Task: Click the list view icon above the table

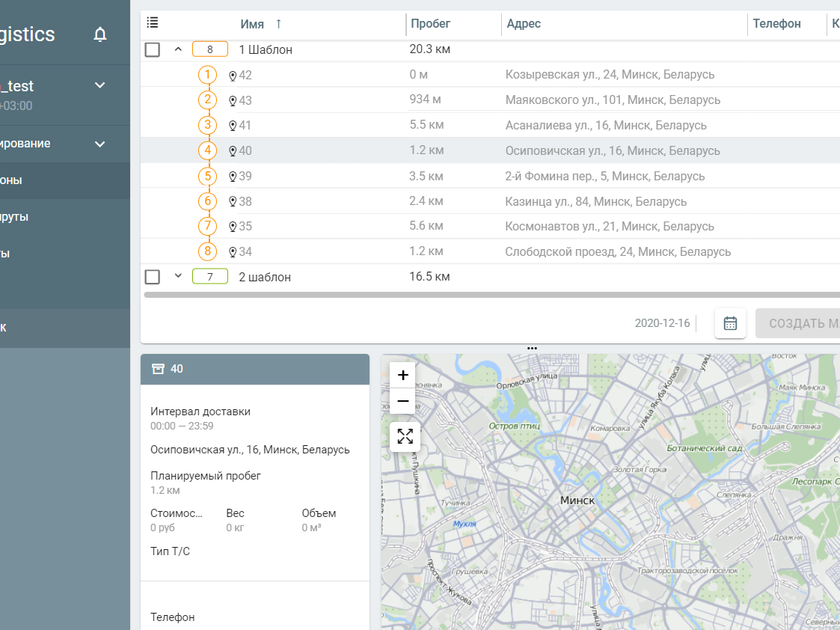Action: point(152,22)
